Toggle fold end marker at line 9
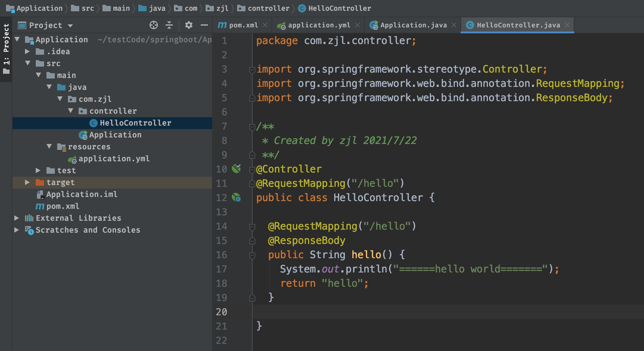 click(x=252, y=155)
